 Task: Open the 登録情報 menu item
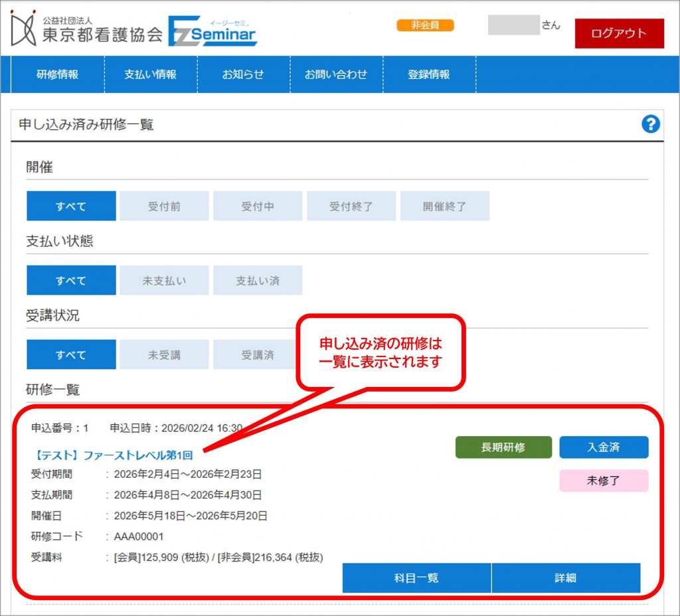tap(429, 74)
